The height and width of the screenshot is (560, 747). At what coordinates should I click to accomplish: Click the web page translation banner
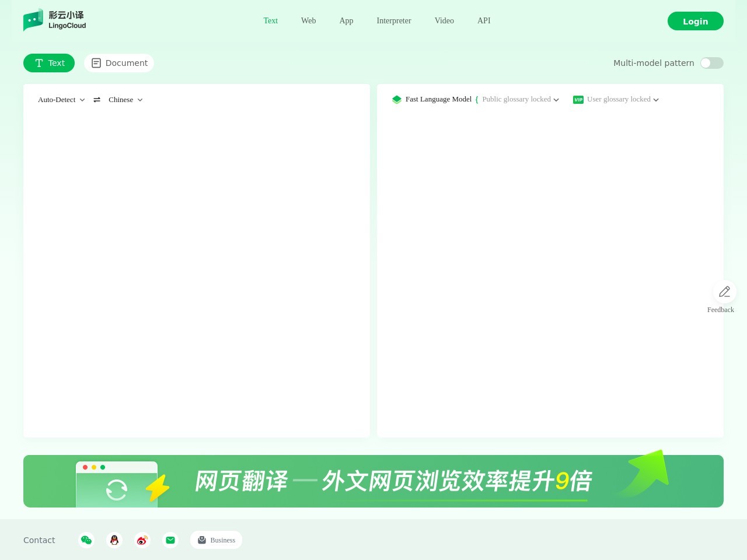point(373,481)
